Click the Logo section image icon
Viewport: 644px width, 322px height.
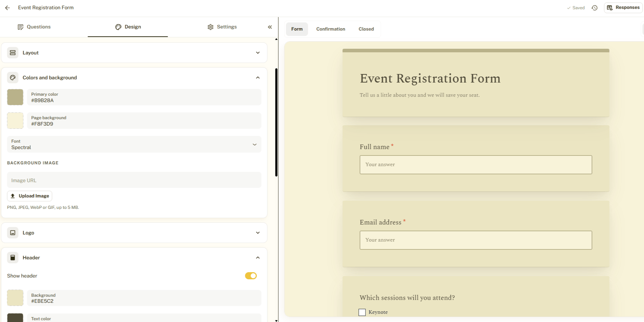coord(13,233)
